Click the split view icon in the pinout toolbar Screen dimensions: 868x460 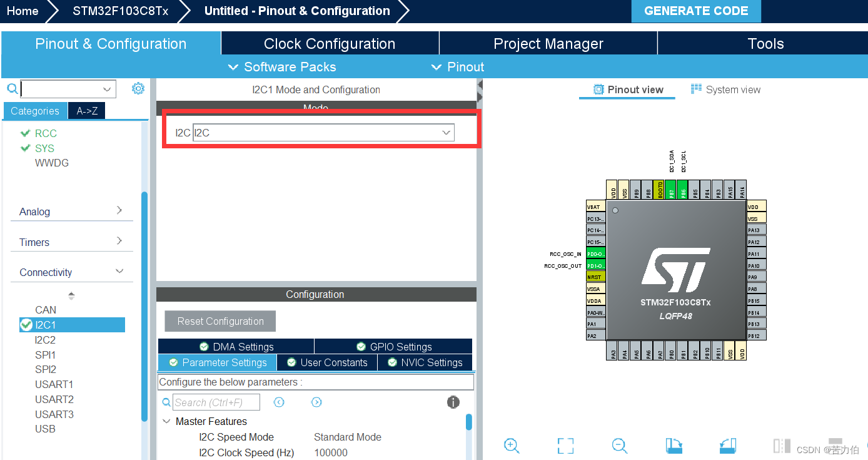(x=782, y=446)
